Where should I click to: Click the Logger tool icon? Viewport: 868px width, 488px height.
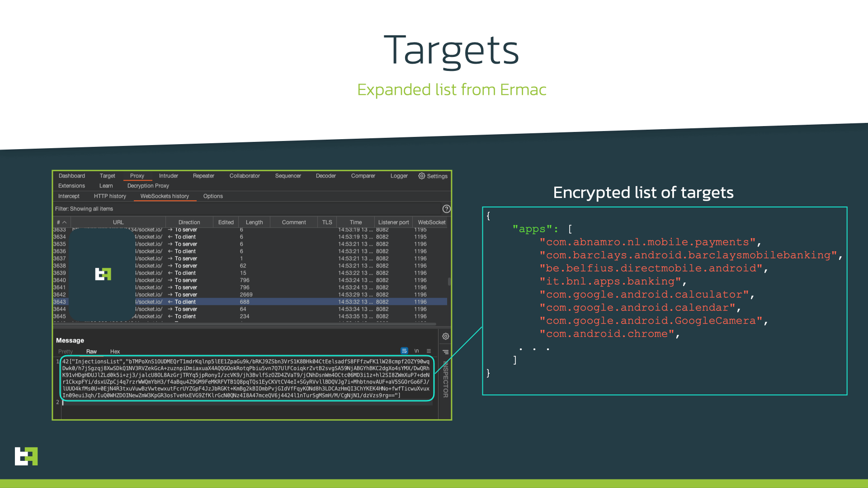pyautogui.click(x=399, y=176)
